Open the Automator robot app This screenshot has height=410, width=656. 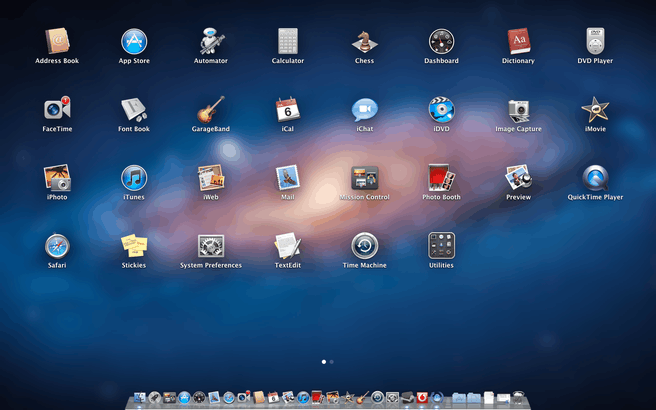tap(211, 41)
